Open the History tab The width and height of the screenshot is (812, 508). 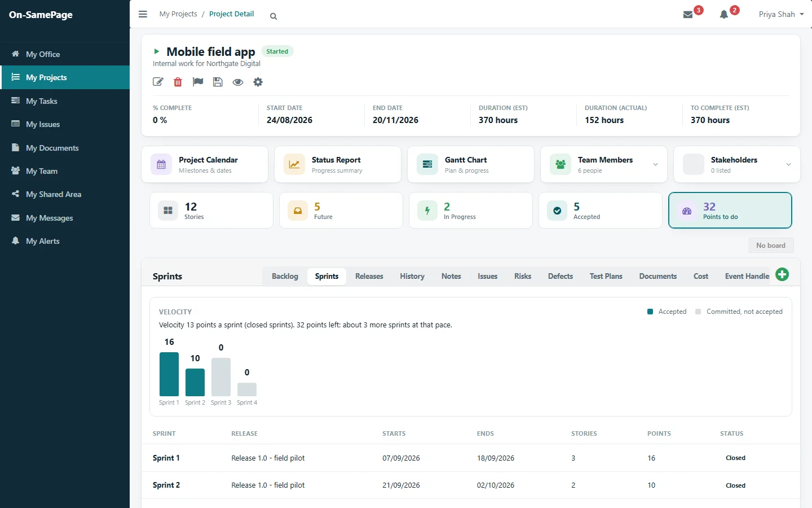click(x=412, y=276)
